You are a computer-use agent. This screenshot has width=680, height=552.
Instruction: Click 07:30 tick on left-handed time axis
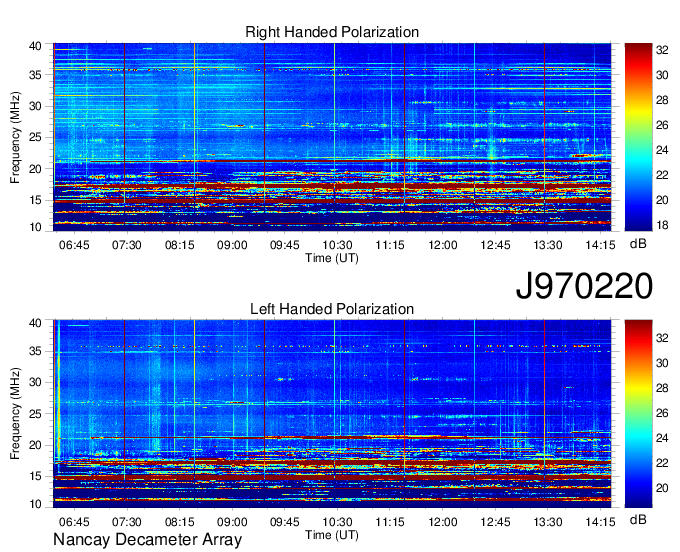click(127, 521)
